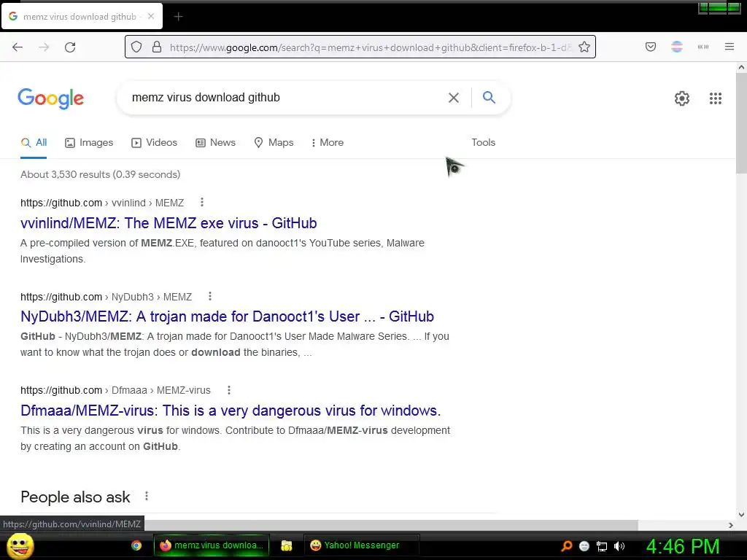This screenshot has height=560, width=747.
Task: Click the scroll down arrow
Action: tap(741, 514)
